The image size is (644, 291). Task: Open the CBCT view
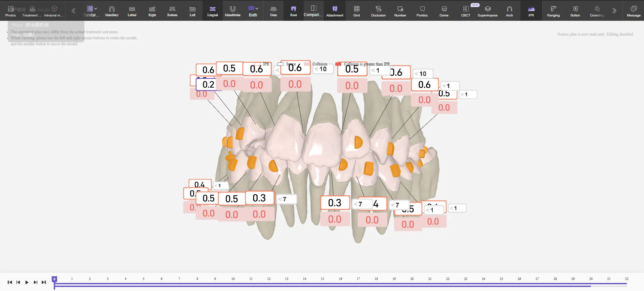coord(466,11)
